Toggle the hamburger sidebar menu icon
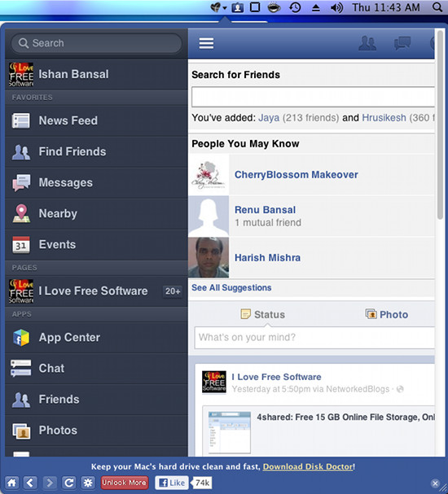This screenshot has width=448, height=494. (x=206, y=43)
